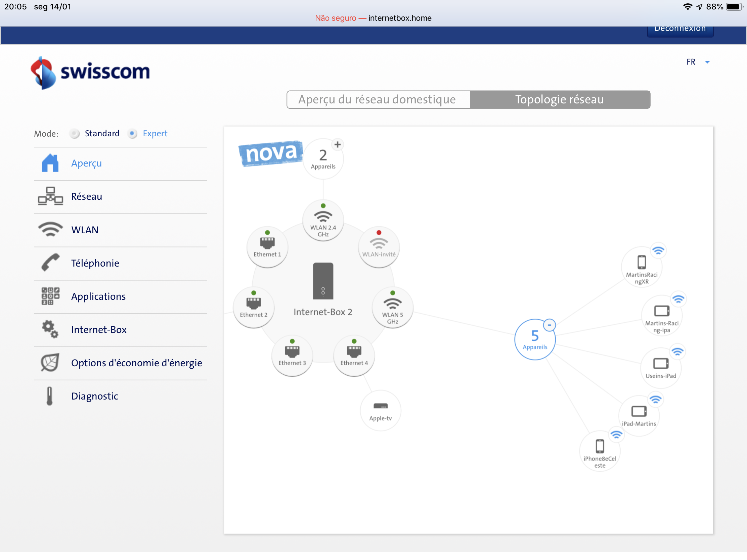Open Options d'économie d'énergie section
Viewport: 747px width, 560px height.
(136, 363)
